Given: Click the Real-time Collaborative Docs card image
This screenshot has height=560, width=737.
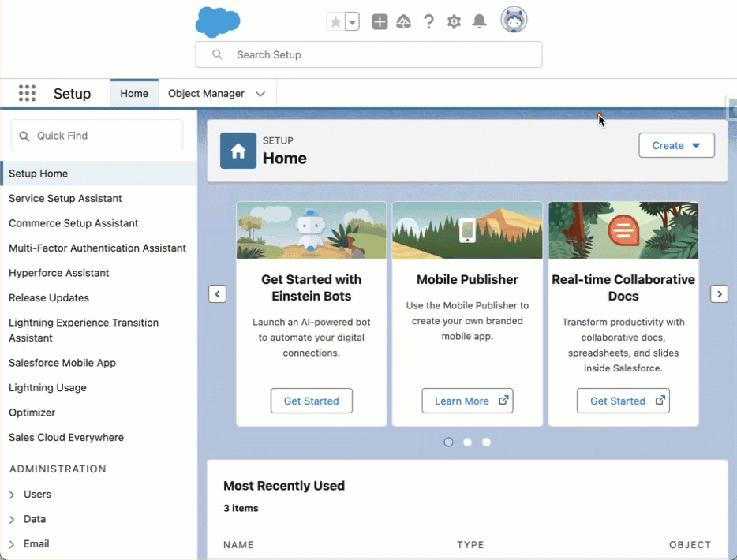Looking at the screenshot, I should [623, 230].
